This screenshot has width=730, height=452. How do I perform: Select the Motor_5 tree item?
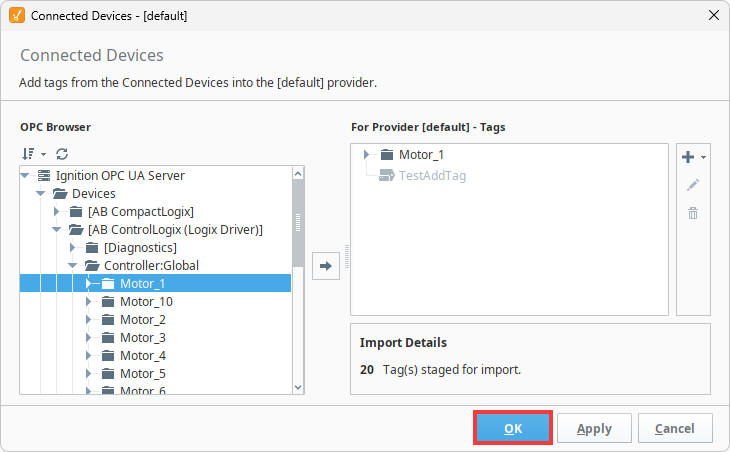[x=142, y=374]
